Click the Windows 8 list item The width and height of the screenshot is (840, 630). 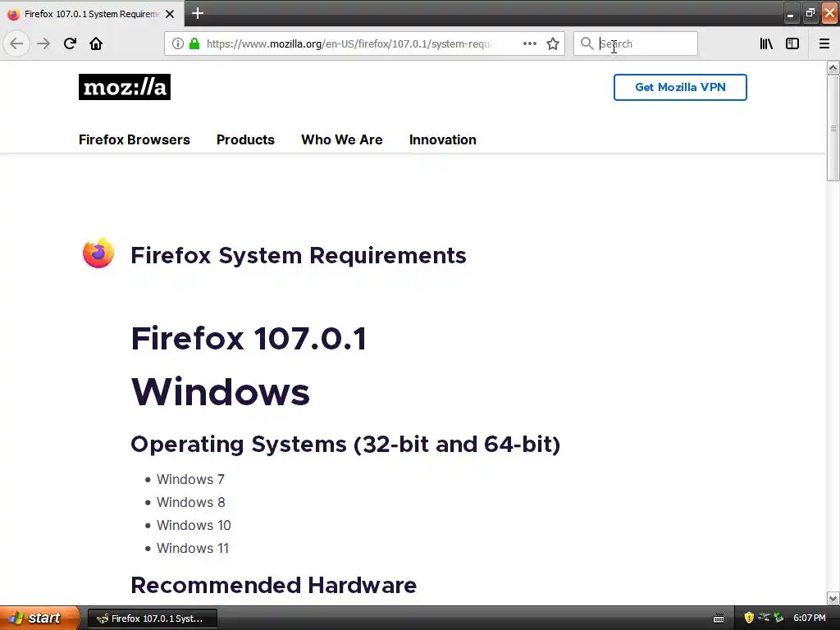190,502
